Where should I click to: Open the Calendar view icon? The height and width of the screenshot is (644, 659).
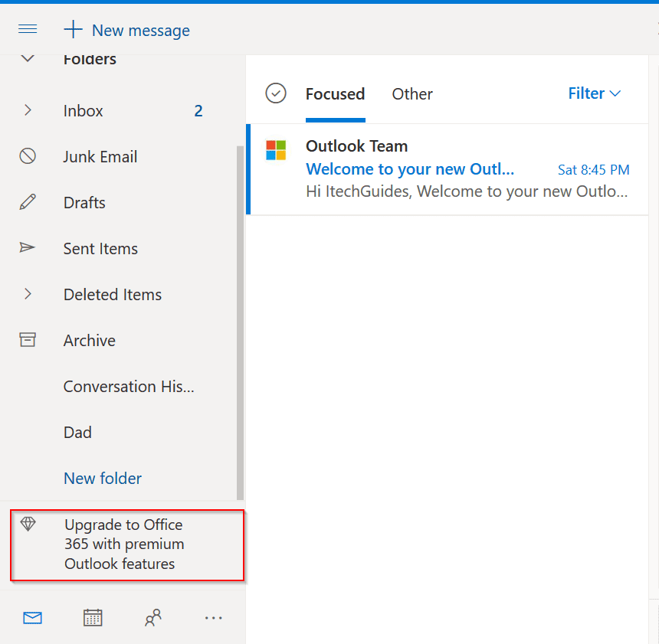tap(93, 617)
